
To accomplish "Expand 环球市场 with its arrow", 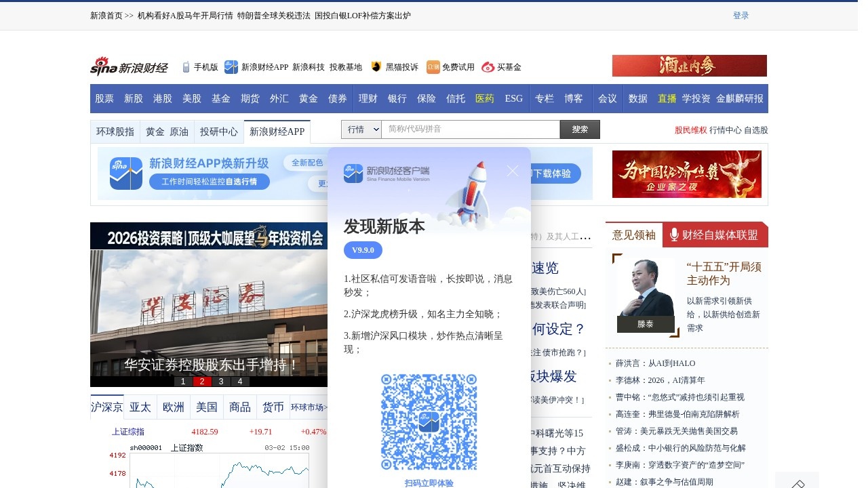I will tap(324, 407).
